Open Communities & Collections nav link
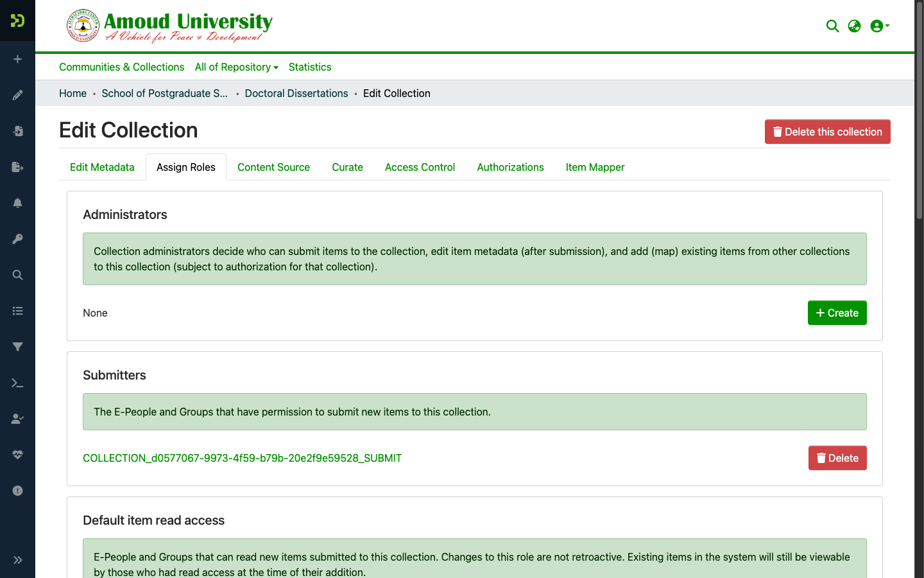This screenshot has width=924, height=578. tap(121, 67)
